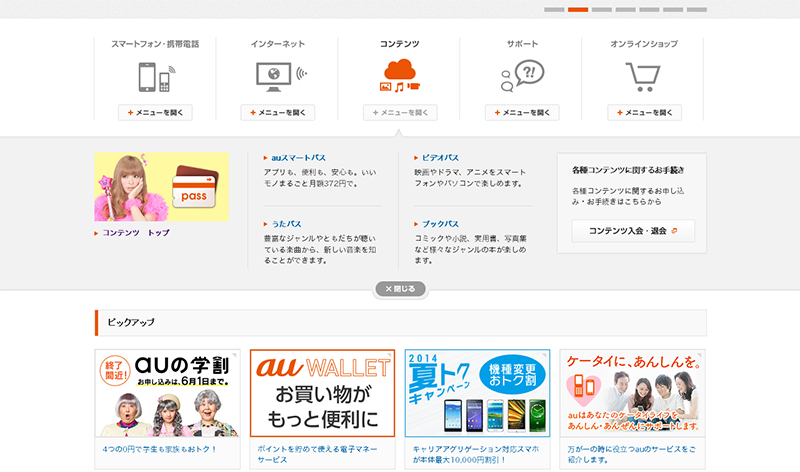Open the コンテンツ トップ link
This screenshot has width=800, height=472.
click(135, 233)
